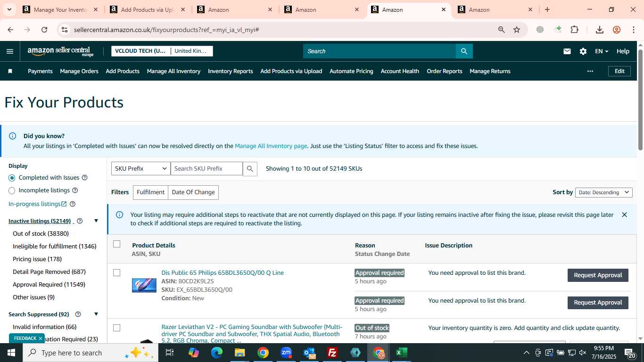Open File Explorer from the taskbar

240,353
